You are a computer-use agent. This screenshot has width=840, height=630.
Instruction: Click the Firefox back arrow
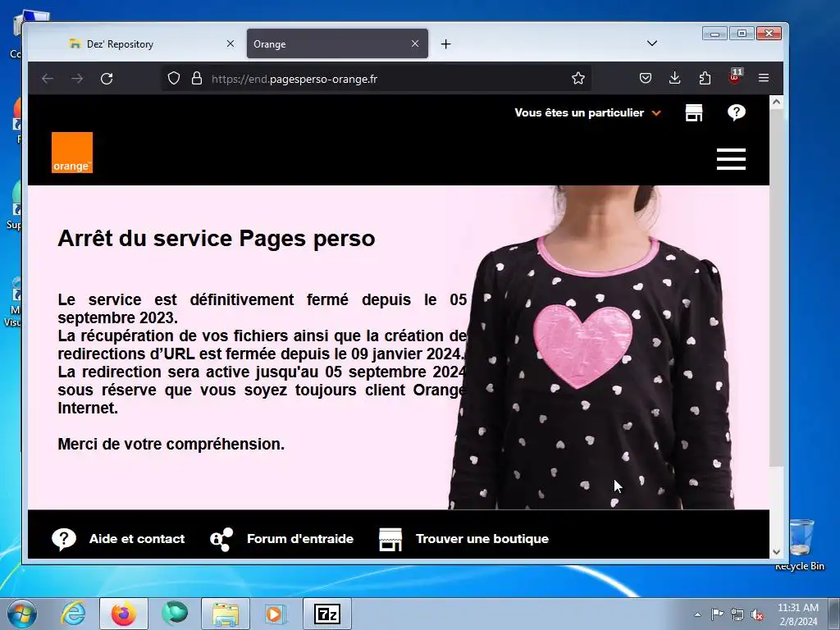coord(48,79)
